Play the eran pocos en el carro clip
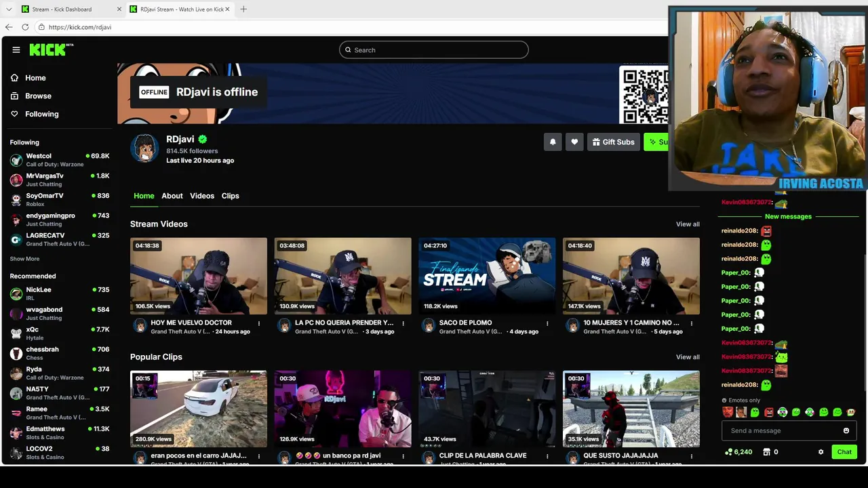This screenshot has width=868, height=488. coord(199,409)
